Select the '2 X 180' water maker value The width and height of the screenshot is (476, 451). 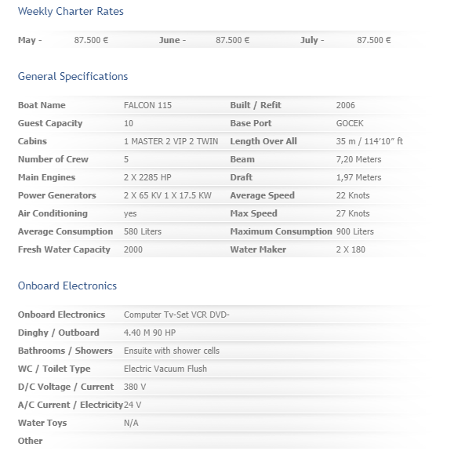(x=351, y=249)
